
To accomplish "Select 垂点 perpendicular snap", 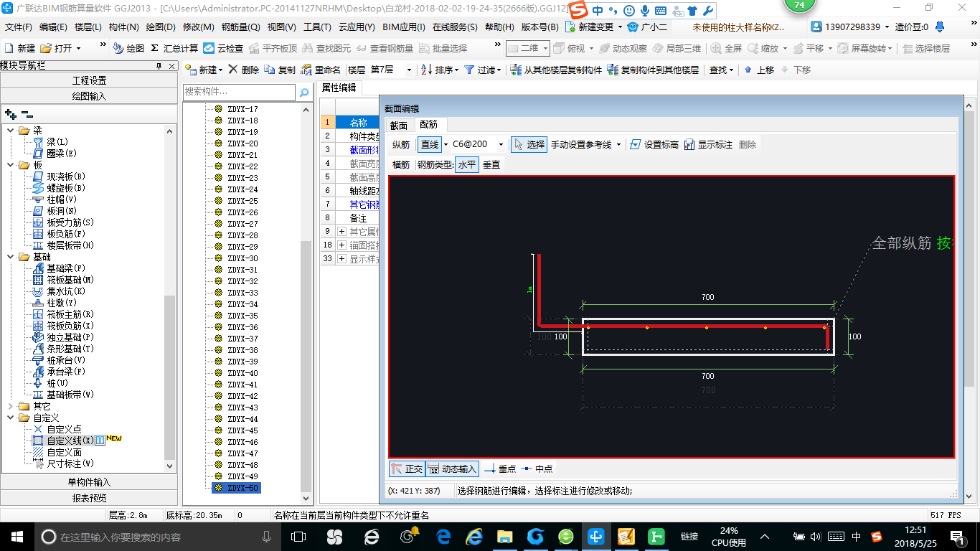I will point(500,468).
